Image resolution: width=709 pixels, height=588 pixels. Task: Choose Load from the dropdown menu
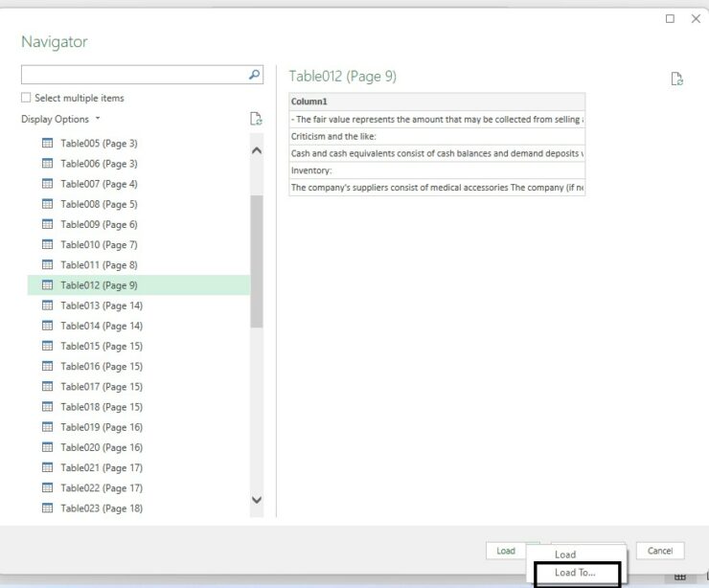pos(565,554)
